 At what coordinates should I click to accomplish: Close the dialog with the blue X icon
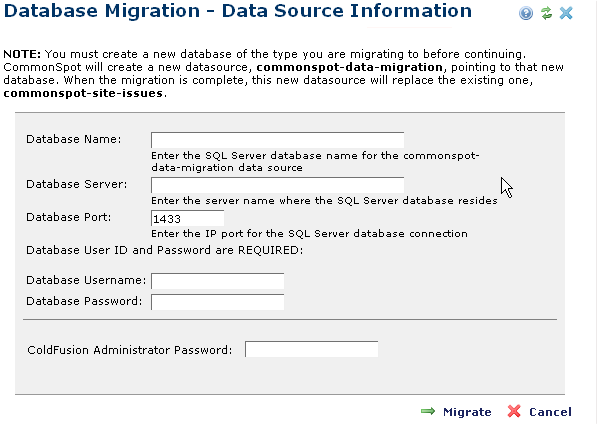566,13
